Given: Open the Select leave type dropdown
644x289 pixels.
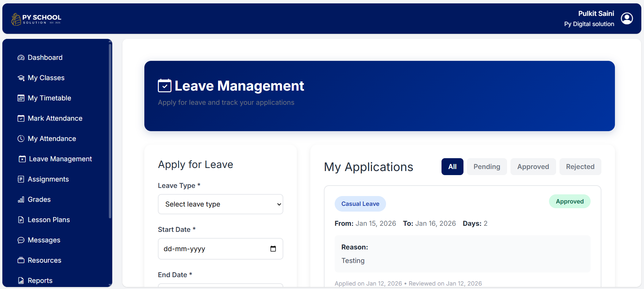Looking at the screenshot, I should pyautogui.click(x=220, y=204).
